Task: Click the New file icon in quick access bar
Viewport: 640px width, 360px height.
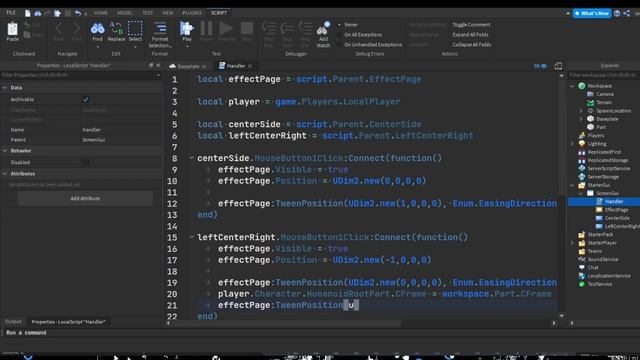Action: coord(27,13)
